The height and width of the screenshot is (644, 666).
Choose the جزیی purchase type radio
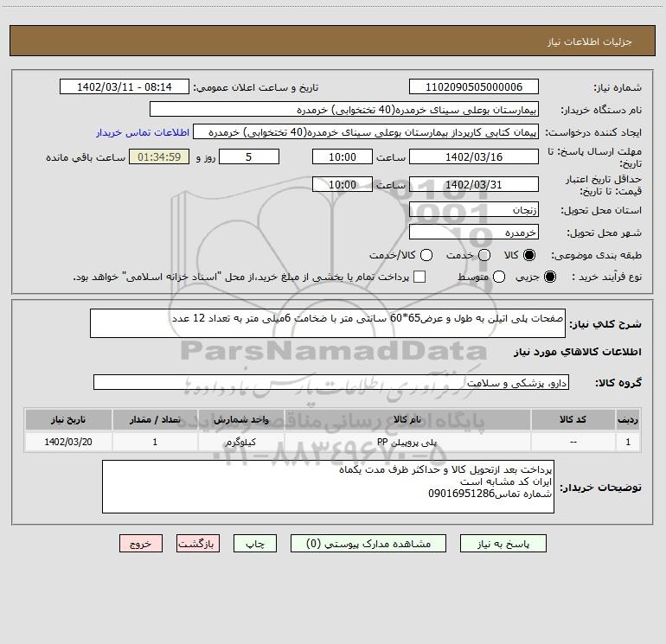(550, 277)
